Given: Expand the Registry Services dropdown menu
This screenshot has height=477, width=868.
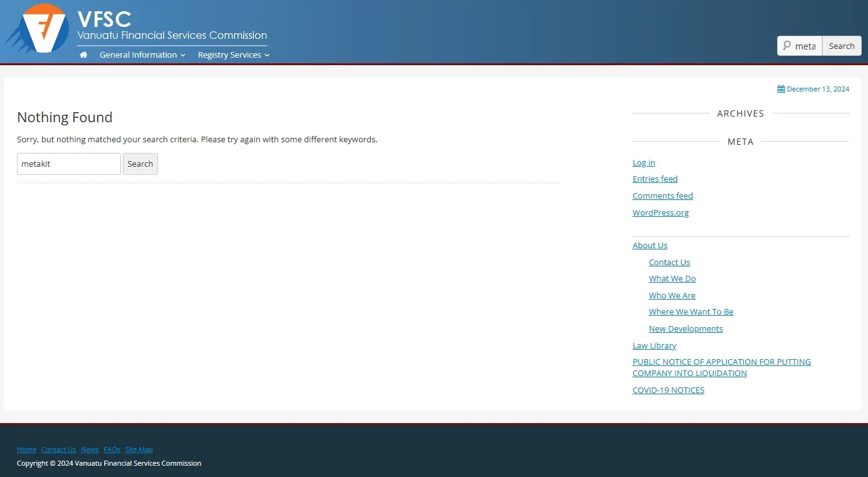Looking at the screenshot, I should pyautogui.click(x=233, y=55).
